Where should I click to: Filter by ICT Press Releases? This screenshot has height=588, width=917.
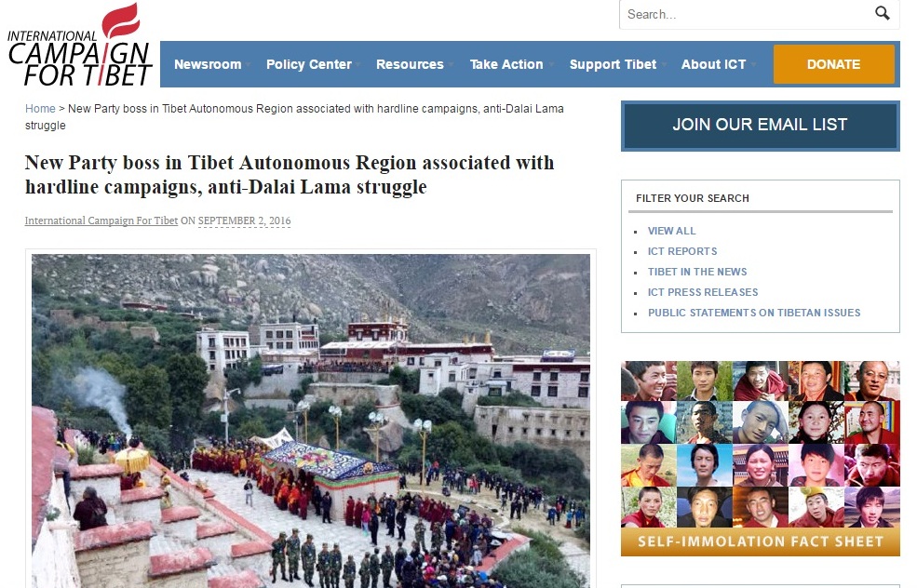pyautogui.click(x=702, y=292)
